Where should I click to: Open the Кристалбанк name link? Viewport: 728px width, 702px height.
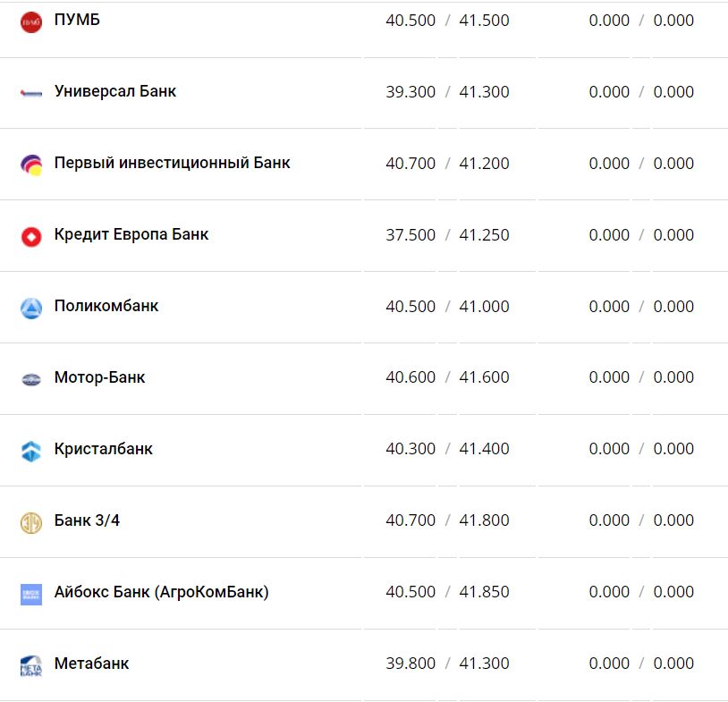[x=103, y=449]
